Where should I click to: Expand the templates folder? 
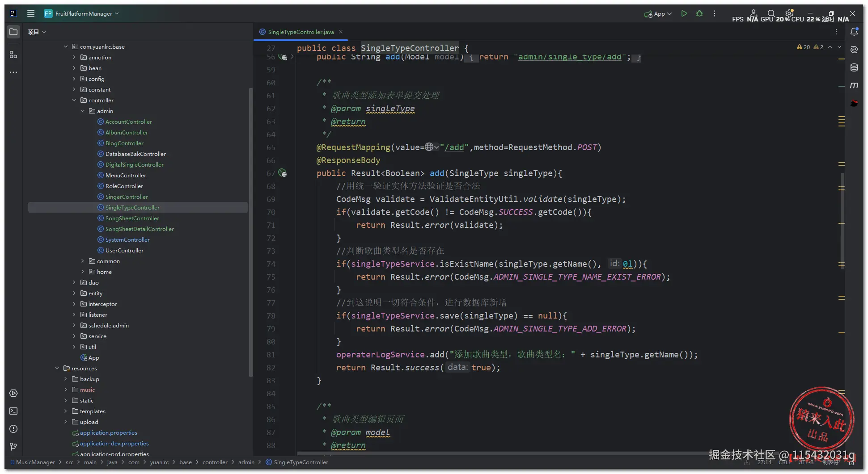(x=66, y=411)
